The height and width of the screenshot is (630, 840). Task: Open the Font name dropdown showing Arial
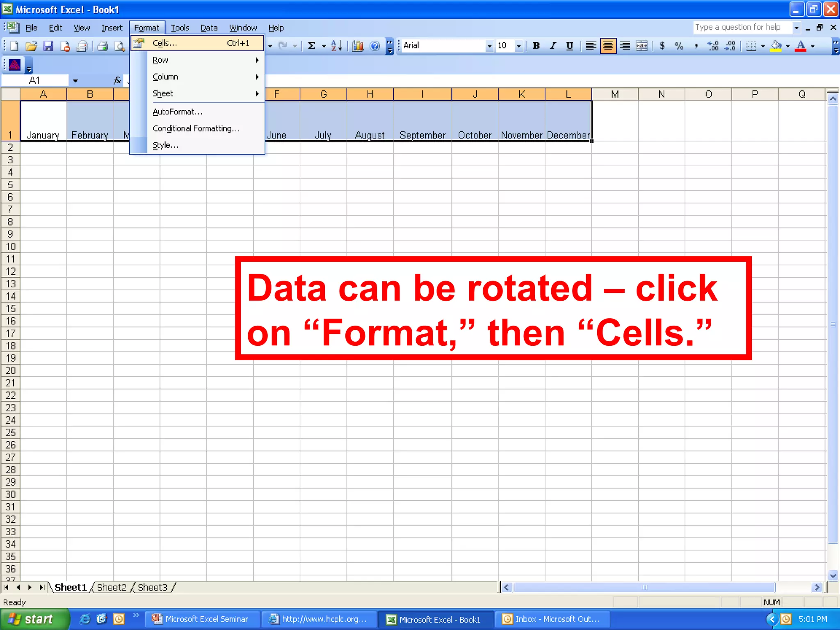(489, 46)
